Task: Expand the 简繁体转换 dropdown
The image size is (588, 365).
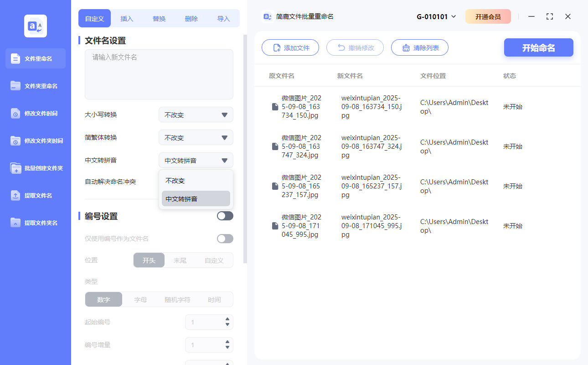Action: pyautogui.click(x=196, y=137)
